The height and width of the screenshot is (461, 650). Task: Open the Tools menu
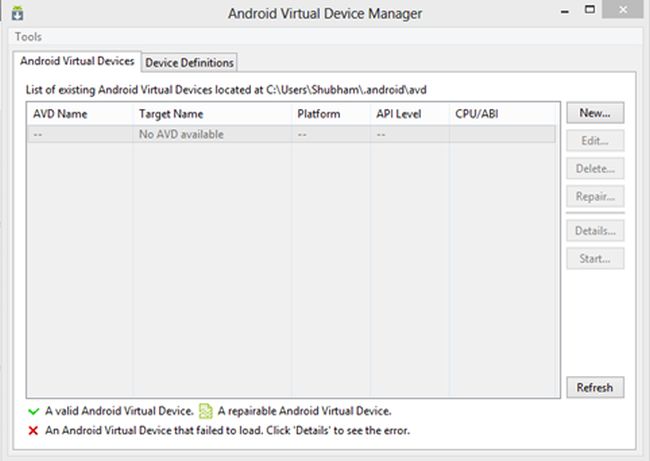pyautogui.click(x=29, y=37)
